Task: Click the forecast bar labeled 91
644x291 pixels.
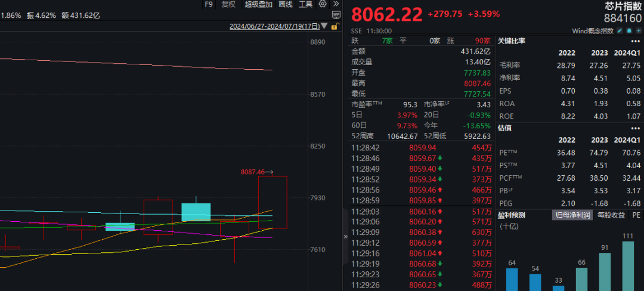Action: tap(605, 272)
